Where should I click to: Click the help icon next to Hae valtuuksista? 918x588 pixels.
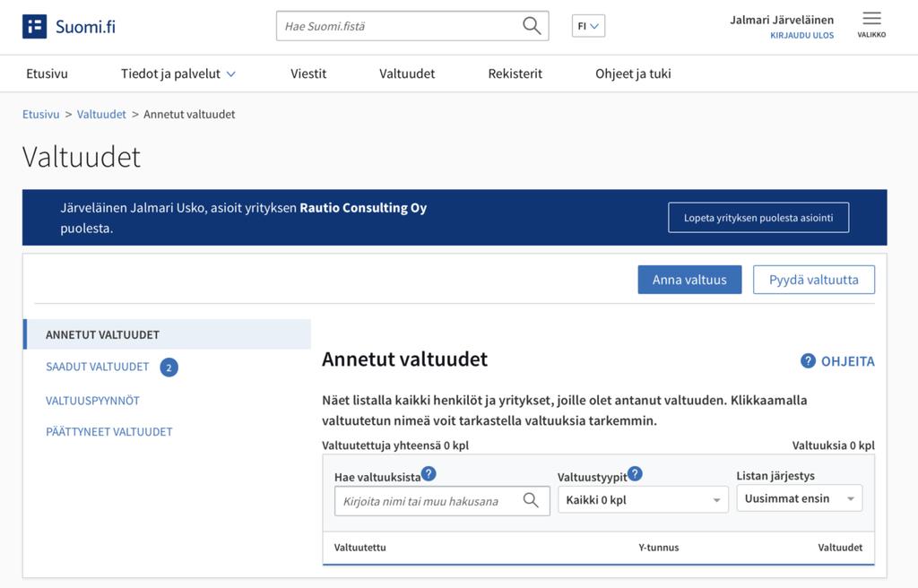429,473
